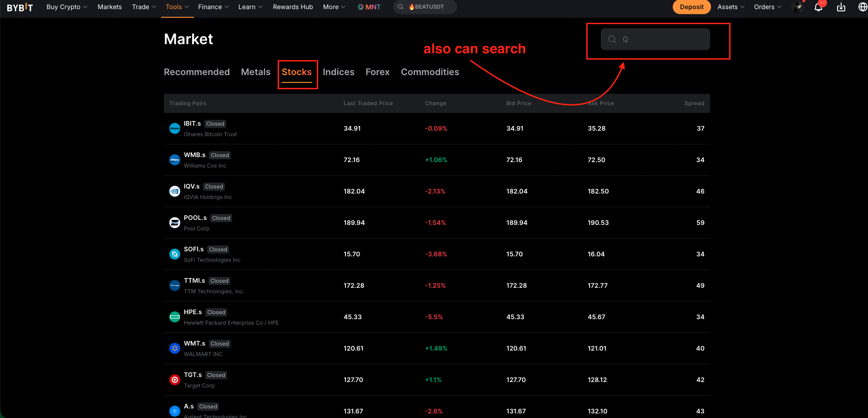Viewport: 868px width, 418px height.
Task: Click the HPE.s Hewlett Packard logo icon
Action: [175, 317]
